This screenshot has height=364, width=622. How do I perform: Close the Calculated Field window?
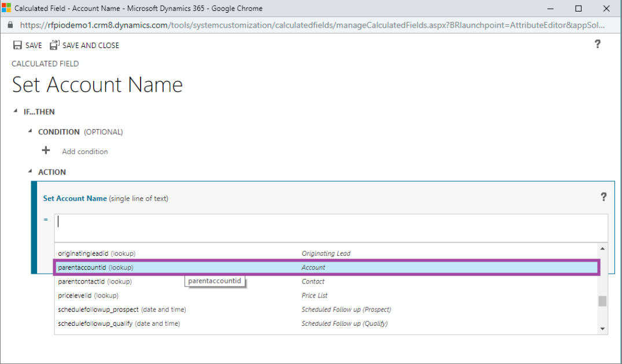(x=606, y=8)
